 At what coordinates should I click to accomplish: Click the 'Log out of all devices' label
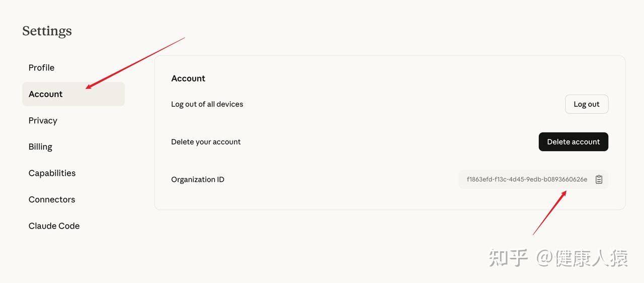[207, 104]
